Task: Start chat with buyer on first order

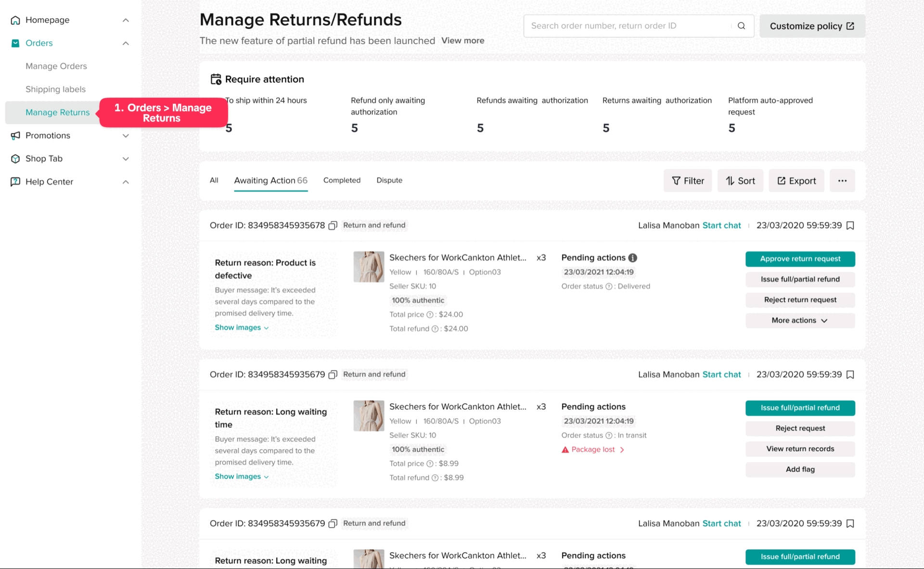Action: pos(721,226)
